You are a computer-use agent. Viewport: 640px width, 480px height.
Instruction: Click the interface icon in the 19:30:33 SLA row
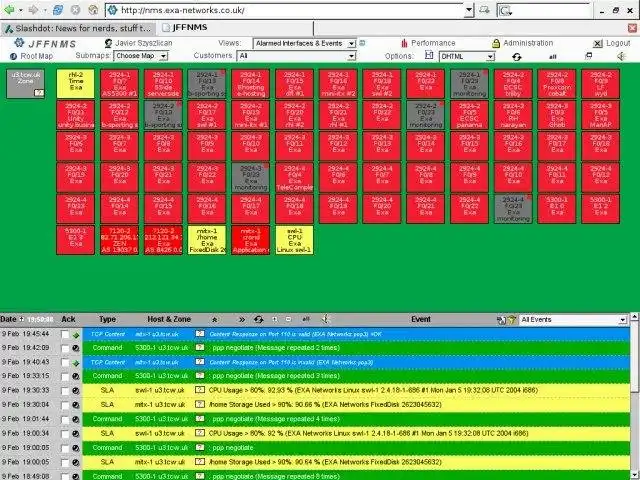(x=200, y=390)
